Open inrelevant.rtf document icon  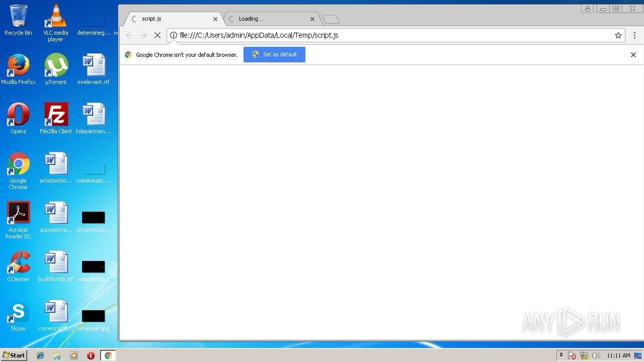pos(94,69)
